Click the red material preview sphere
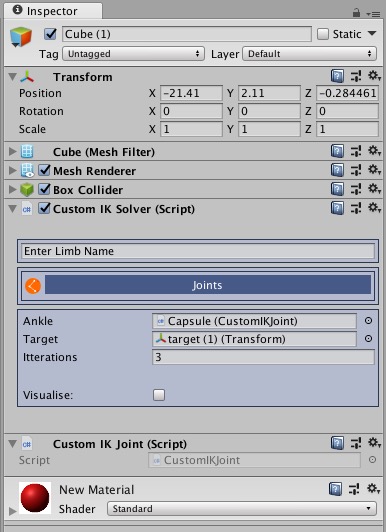 click(x=35, y=498)
